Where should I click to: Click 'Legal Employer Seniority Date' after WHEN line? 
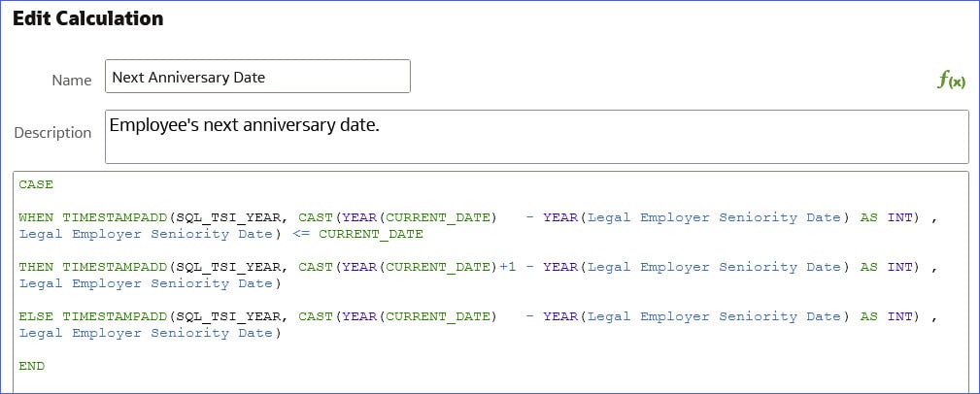146,234
